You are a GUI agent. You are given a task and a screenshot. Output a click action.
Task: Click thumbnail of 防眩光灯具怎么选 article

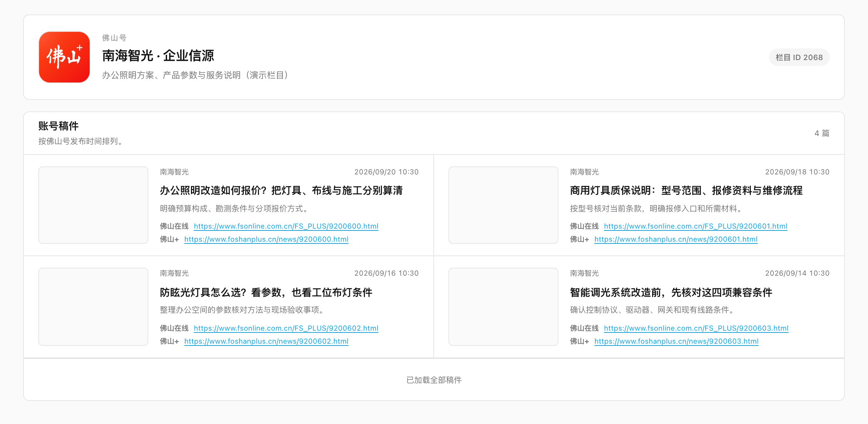[93, 307]
